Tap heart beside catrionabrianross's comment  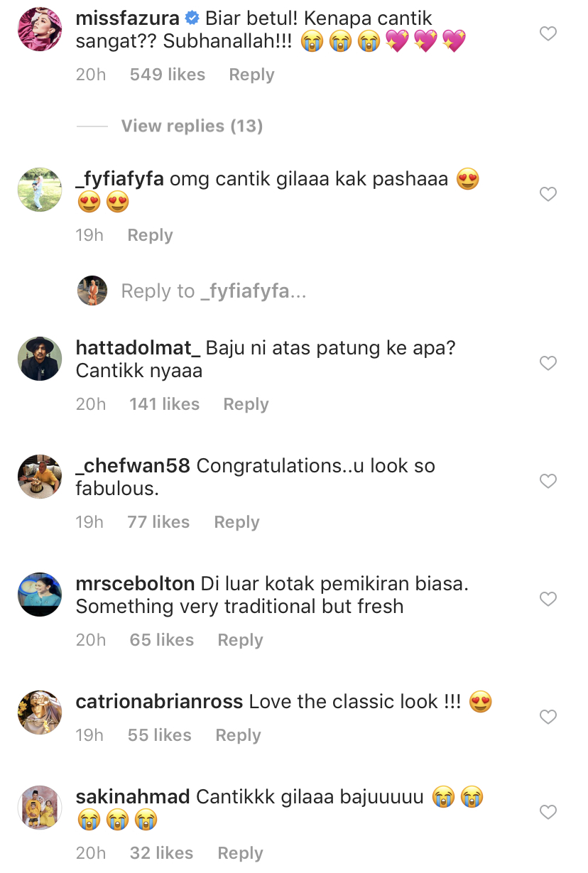[x=548, y=717]
